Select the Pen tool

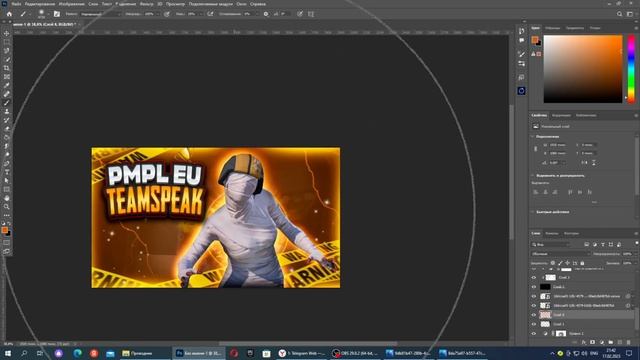(7, 163)
